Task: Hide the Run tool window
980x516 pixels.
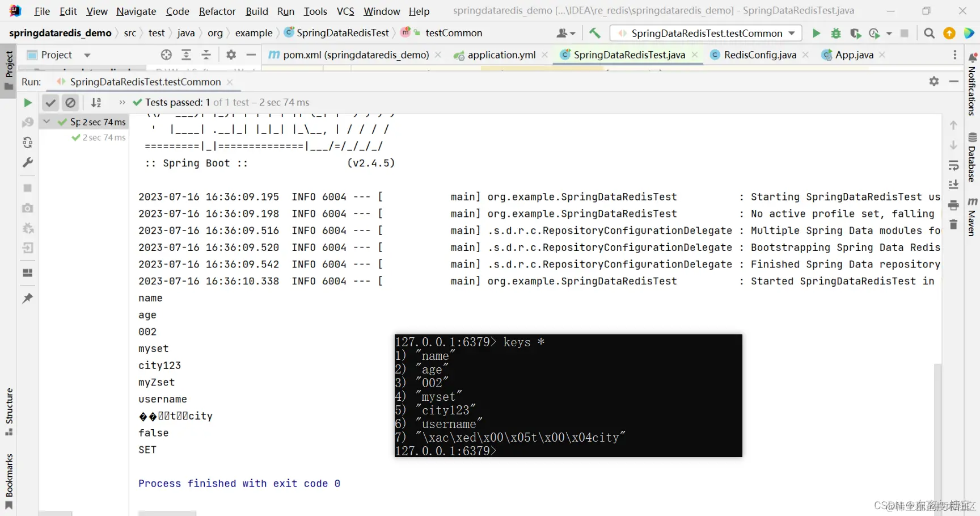Action: pos(954,82)
